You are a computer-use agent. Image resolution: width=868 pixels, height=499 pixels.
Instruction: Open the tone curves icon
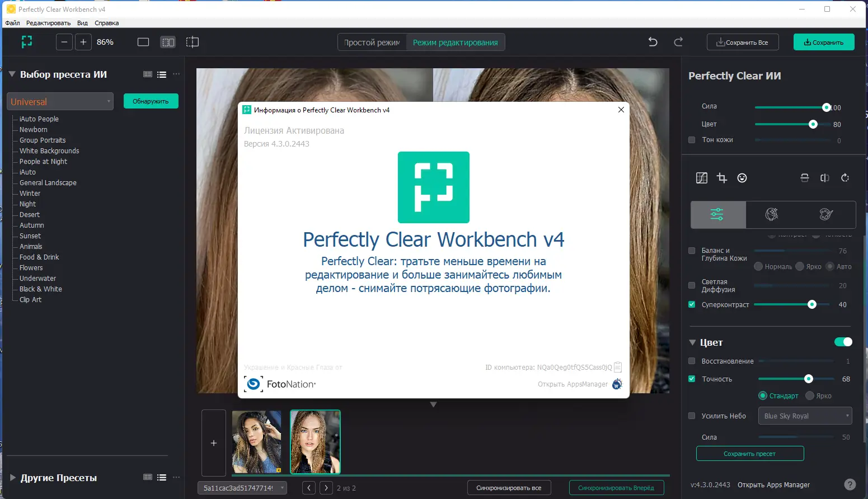pyautogui.click(x=702, y=178)
